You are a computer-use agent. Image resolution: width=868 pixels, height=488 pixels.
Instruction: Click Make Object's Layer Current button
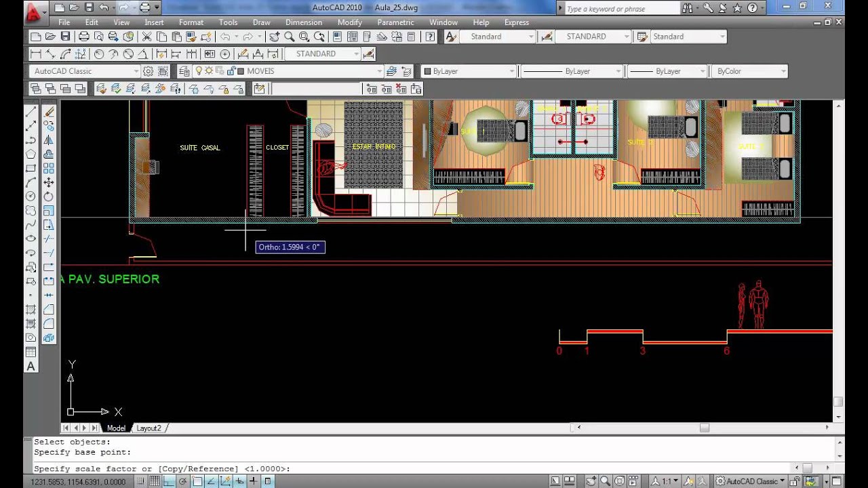(x=391, y=71)
